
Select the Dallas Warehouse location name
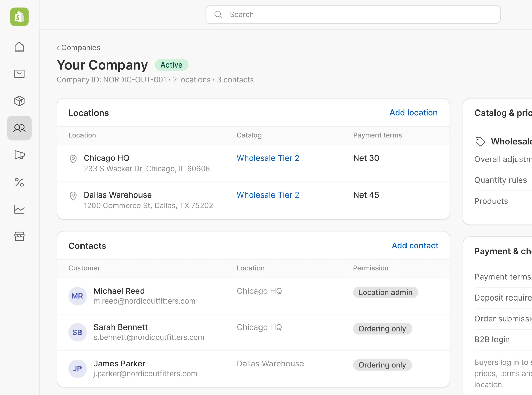pos(118,195)
